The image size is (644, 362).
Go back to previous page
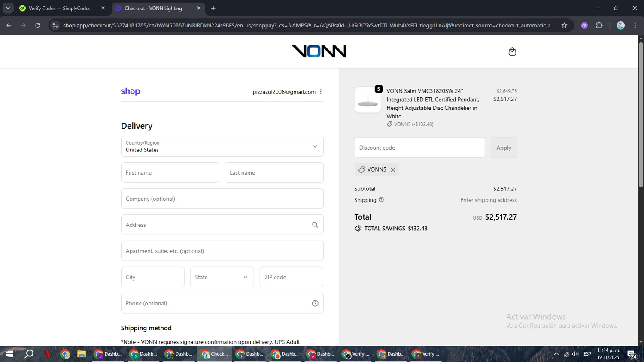point(9,25)
